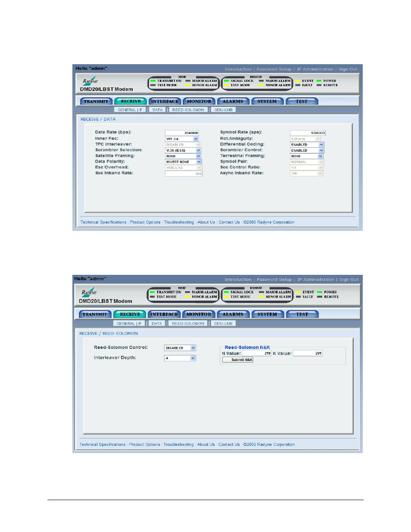The height and width of the screenshot is (532, 411).
Task: Open the Reed-Solomon Control dropdown
Action: (193, 348)
